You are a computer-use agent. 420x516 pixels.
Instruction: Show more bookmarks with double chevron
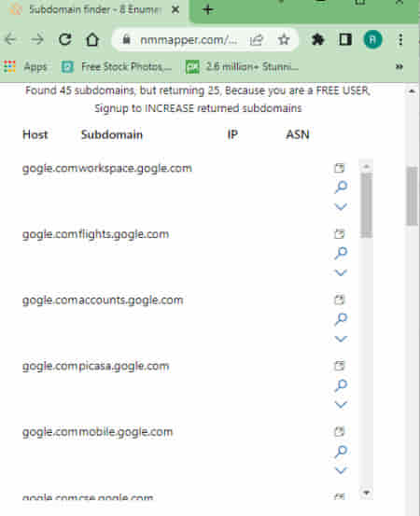(399, 67)
